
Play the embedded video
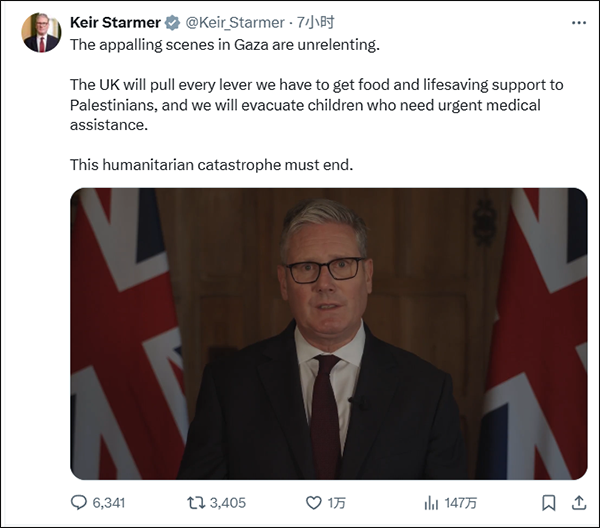328,333
